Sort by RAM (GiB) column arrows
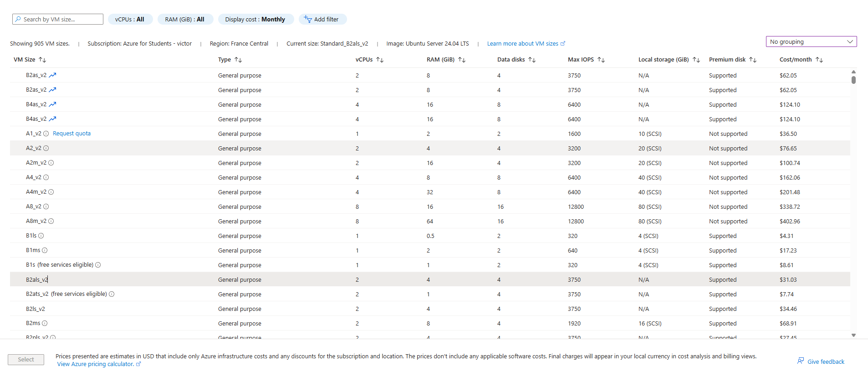Viewport: 868px width, 377px height. coord(462,60)
